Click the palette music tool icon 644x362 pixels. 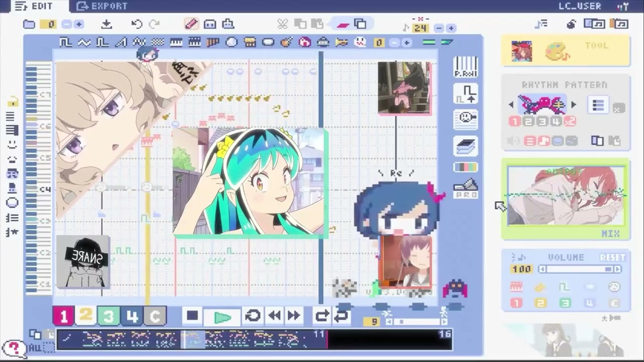tap(557, 51)
